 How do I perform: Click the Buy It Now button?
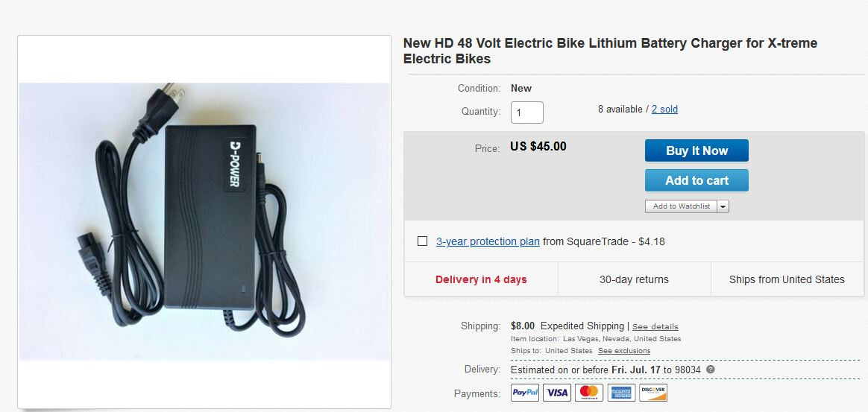click(x=696, y=150)
